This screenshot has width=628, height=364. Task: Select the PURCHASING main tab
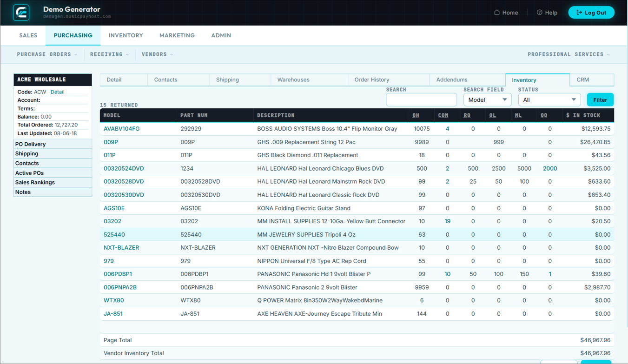(73, 35)
